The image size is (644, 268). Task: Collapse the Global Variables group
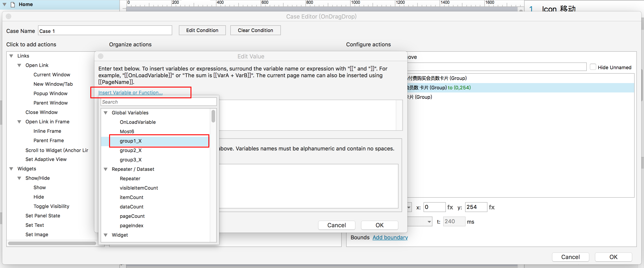[106, 113]
